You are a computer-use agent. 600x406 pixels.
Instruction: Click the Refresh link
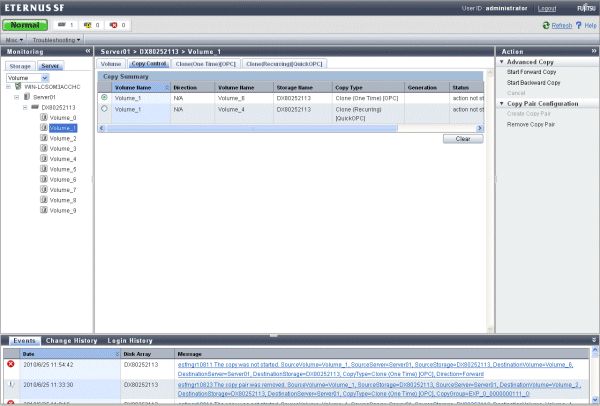click(x=562, y=26)
